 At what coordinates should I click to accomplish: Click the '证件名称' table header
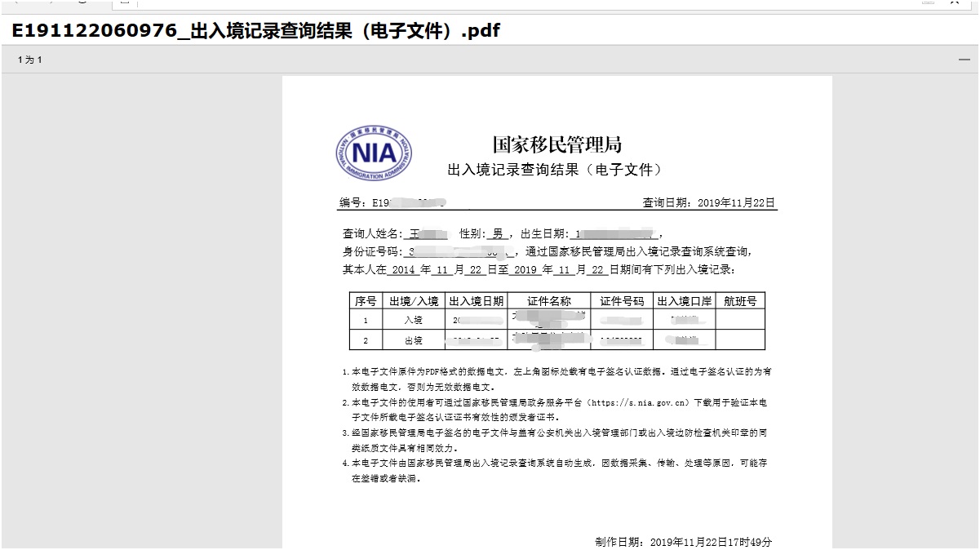pyautogui.click(x=549, y=300)
